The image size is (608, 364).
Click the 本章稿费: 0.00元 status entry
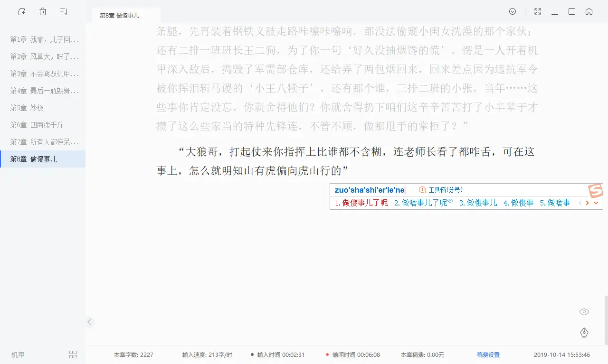[x=422, y=355]
